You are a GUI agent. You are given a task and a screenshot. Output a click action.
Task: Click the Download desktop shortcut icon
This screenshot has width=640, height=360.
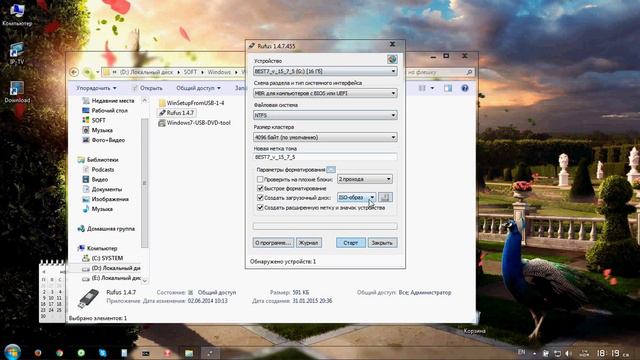[x=17, y=92]
